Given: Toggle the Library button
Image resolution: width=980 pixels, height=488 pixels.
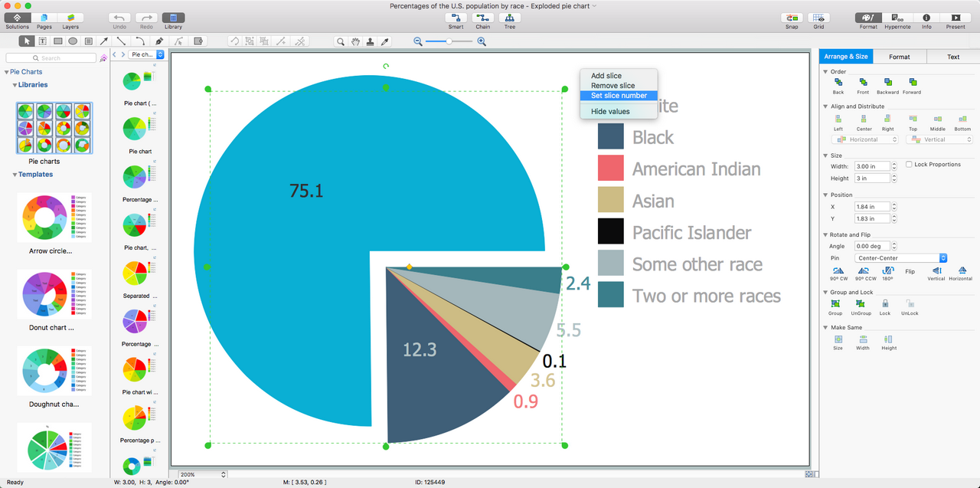Looking at the screenshot, I should (173, 18).
